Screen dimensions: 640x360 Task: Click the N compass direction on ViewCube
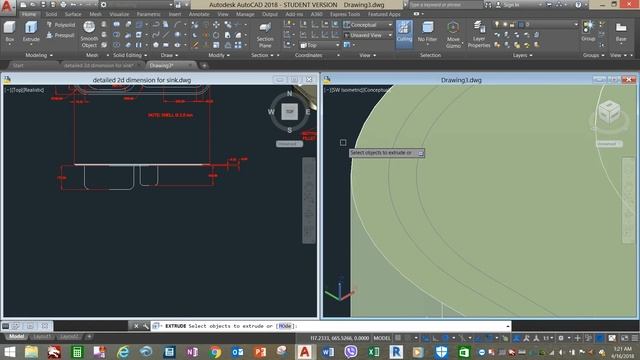[x=289, y=93]
